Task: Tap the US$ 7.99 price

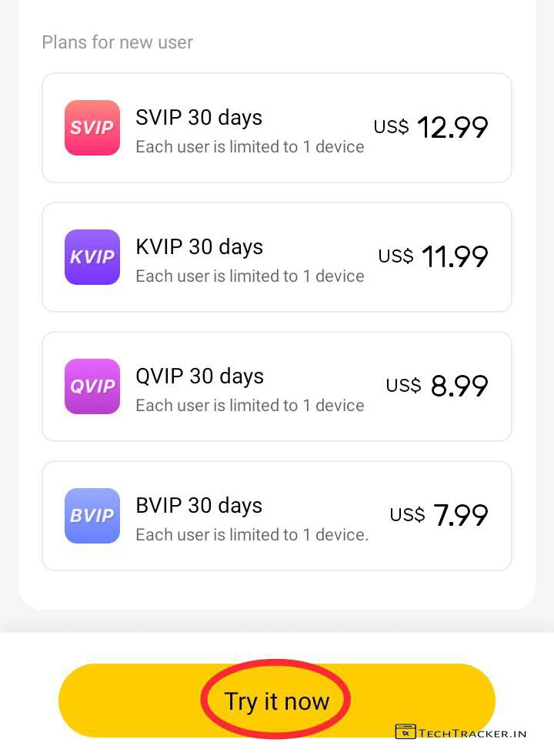Action: pyautogui.click(x=439, y=516)
